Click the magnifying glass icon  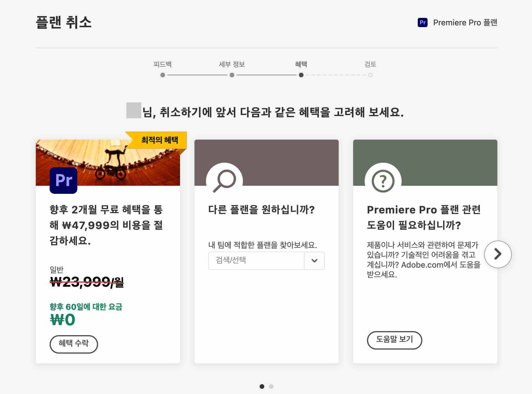tap(224, 181)
